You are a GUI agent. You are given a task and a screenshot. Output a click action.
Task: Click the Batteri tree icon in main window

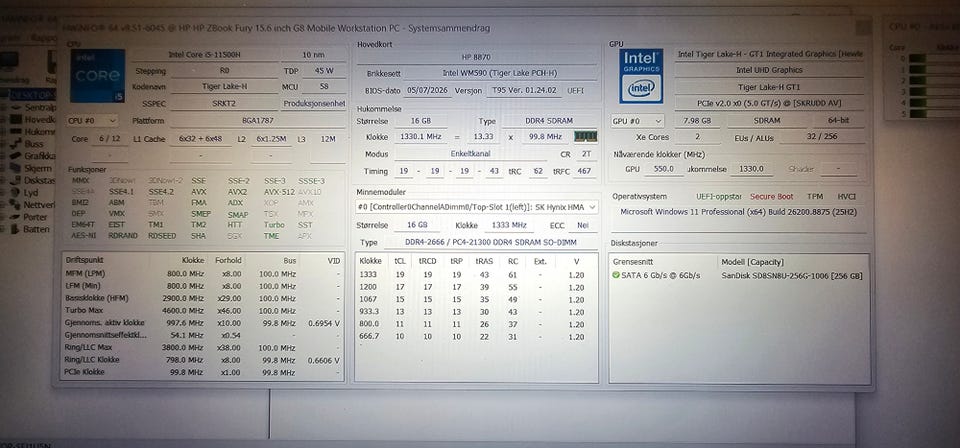pos(15,229)
